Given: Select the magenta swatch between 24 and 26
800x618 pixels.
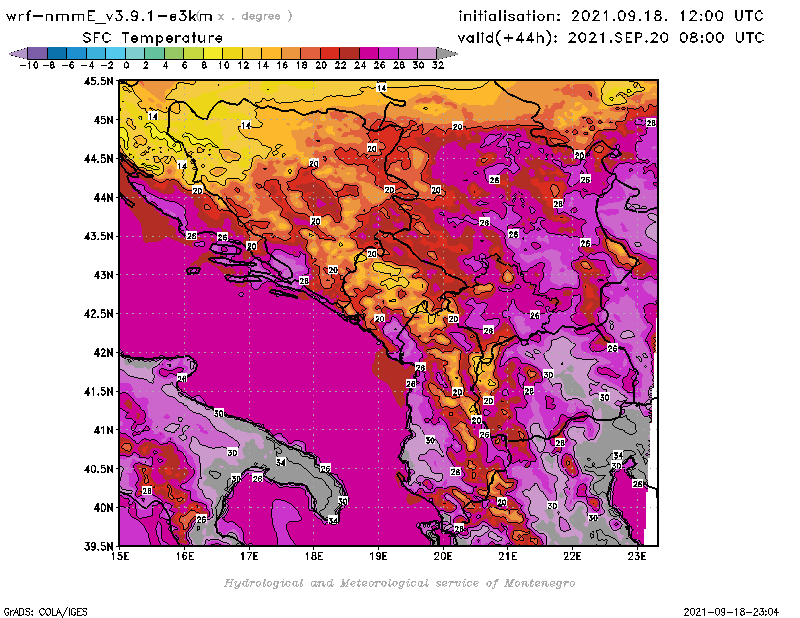Looking at the screenshot, I should [x=368, y=53].
